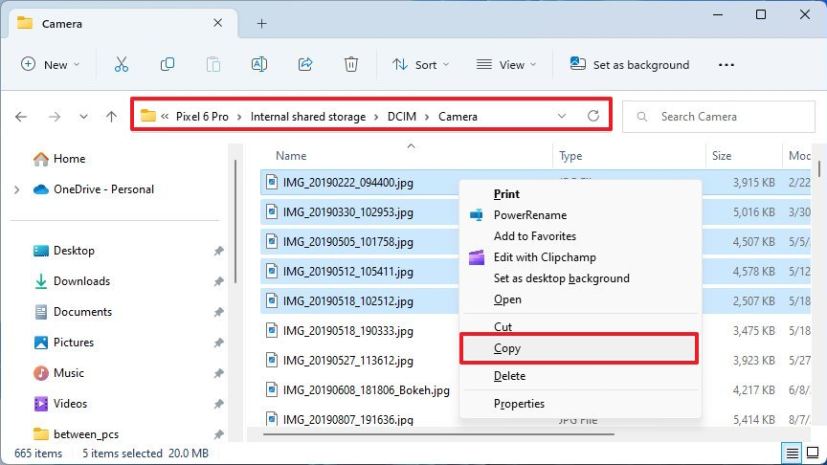Click the Share icon in toolbar
The width and height of the screenshot is (827, 465).
305,64
